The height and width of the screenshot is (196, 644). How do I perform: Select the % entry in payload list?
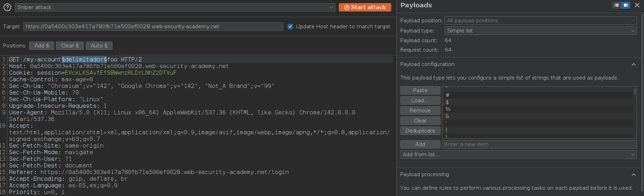(x=538, y=109)
